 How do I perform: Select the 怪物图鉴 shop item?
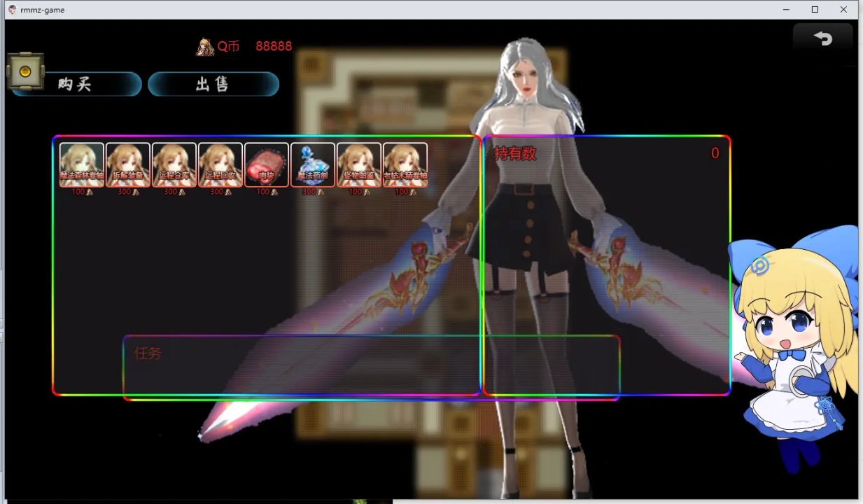pos(359,165)
